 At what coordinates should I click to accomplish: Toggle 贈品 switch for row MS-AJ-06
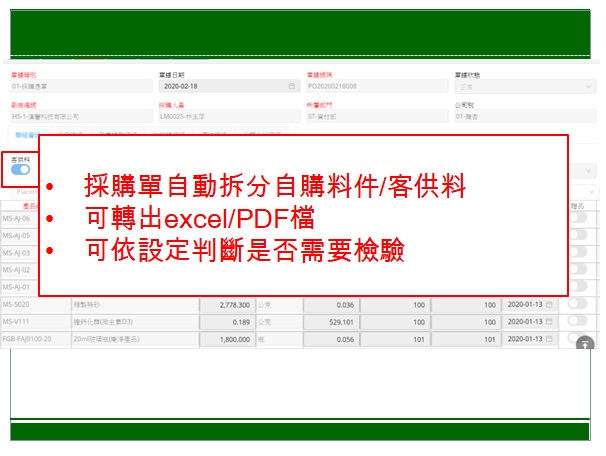[578, 218]
